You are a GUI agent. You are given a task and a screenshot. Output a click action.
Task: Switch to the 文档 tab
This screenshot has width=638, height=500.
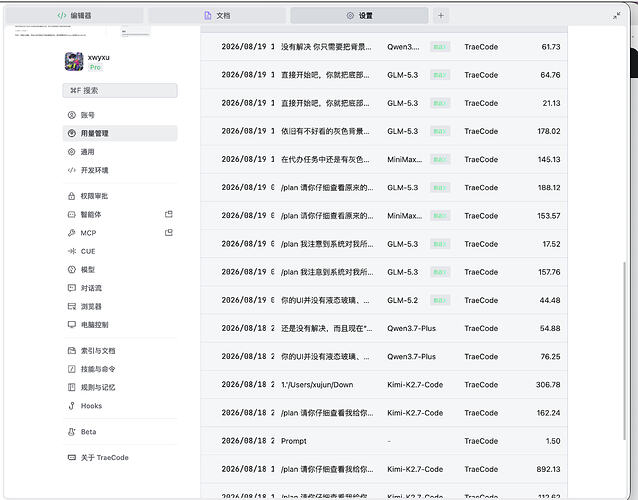(x=217, y=15)
